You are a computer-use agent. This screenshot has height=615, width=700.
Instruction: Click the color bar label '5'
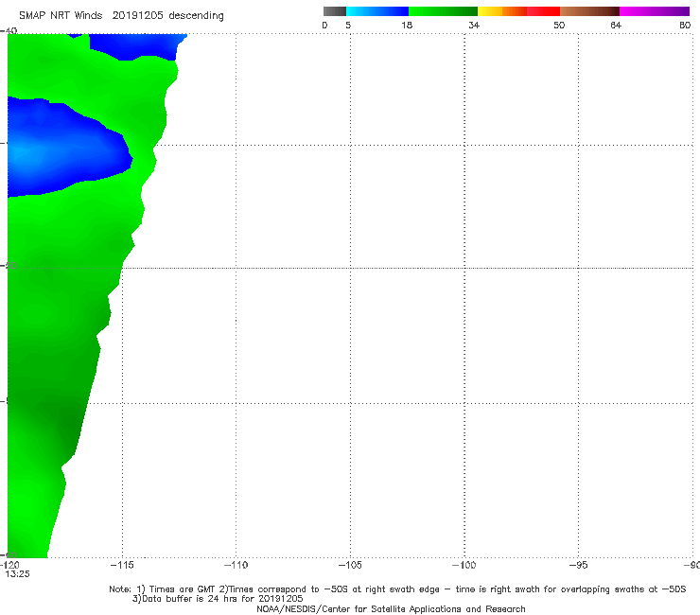(x=348, y=26)
